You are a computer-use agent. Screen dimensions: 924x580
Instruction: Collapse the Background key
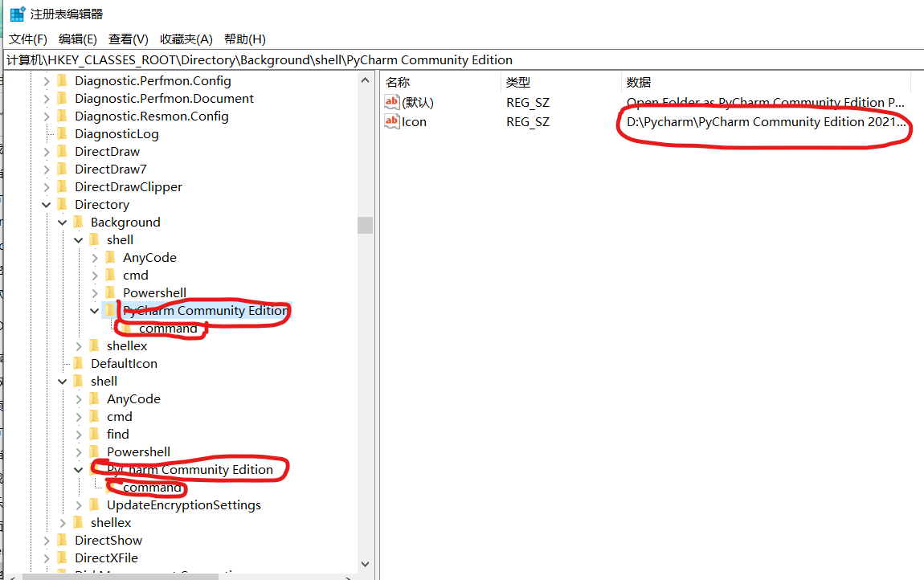pos(63,223)
